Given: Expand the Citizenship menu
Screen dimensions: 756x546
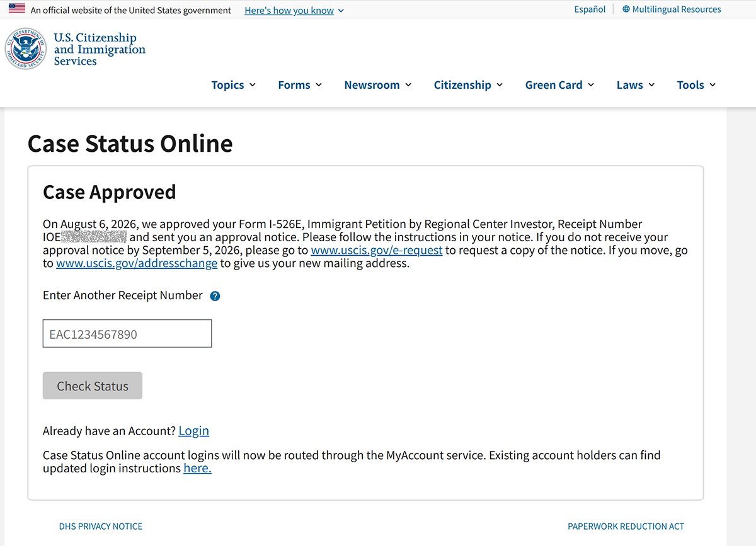Looking at the screenshot, I should pyautogui.click(x=469, y=85).
